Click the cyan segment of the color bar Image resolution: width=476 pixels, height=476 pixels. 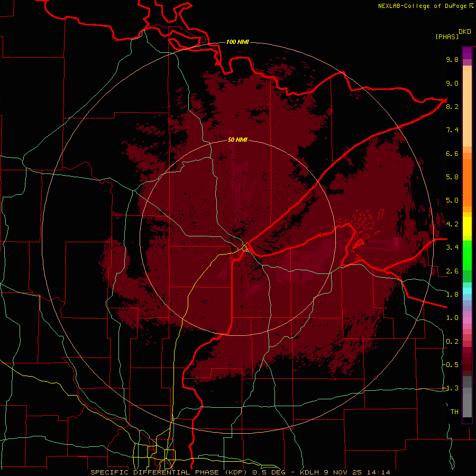click(467, 290)
